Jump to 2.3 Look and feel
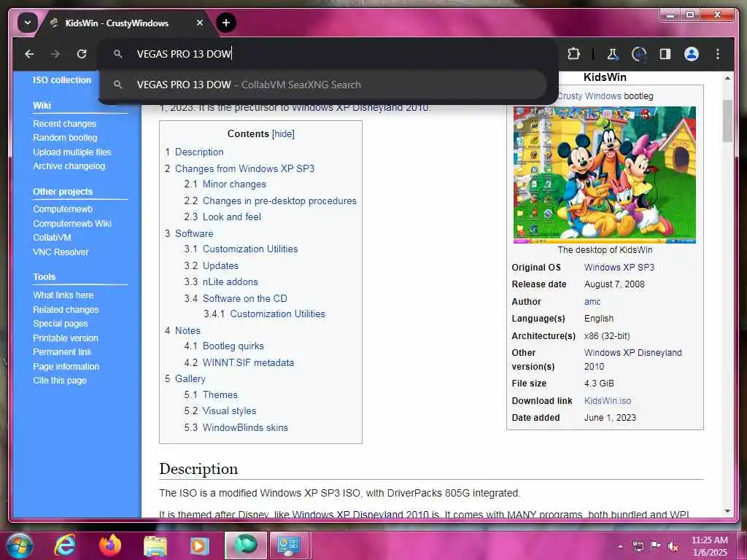The height and width of the screenshot is (560, 747). tap(231, 217)
